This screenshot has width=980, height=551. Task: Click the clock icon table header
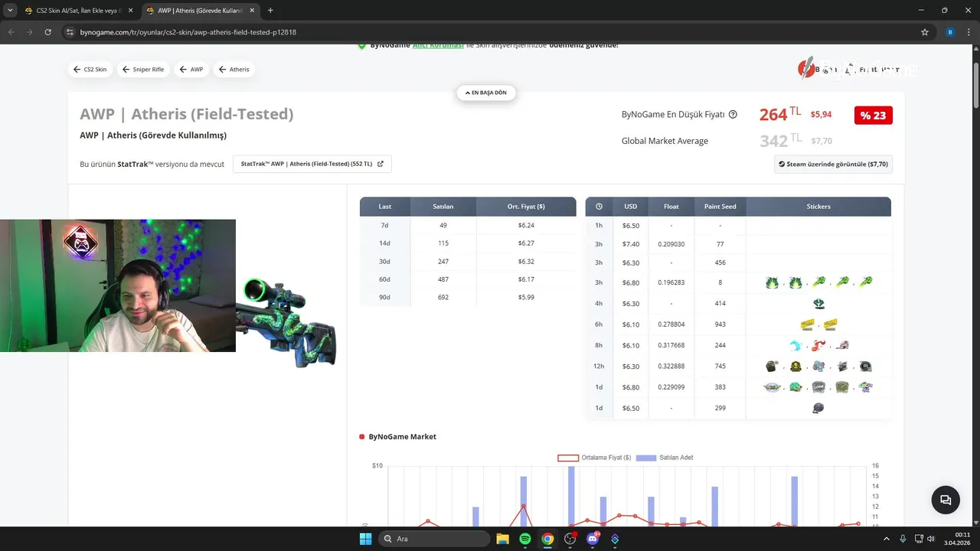tap(599, 207)
